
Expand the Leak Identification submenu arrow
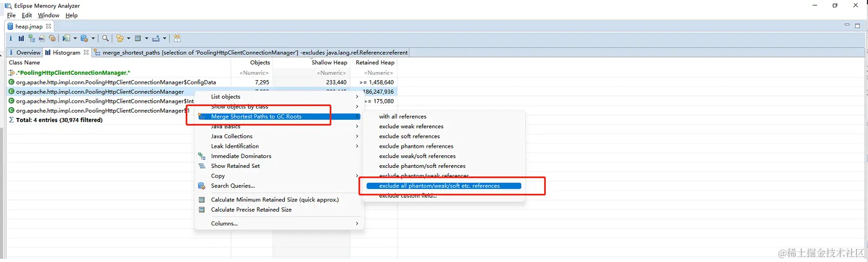[x=357, y=146]
